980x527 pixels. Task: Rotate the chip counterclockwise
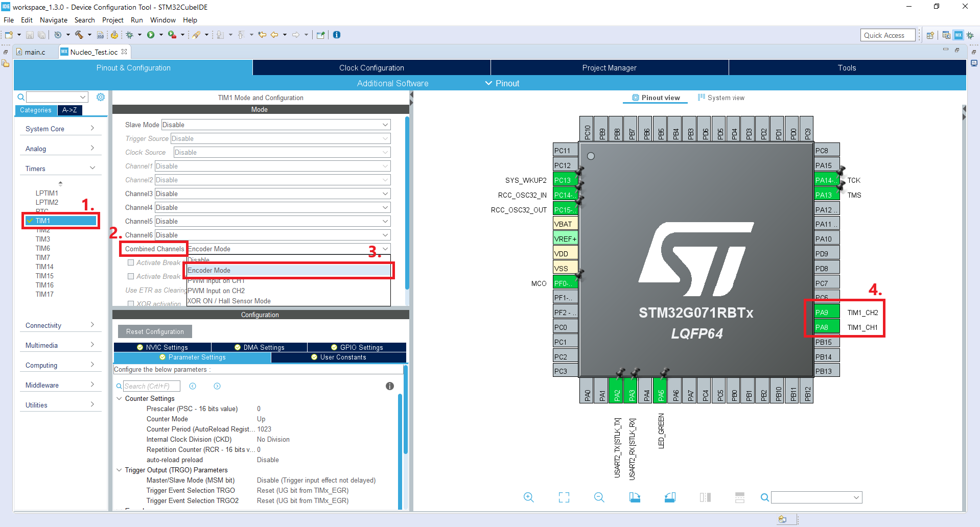point(670,497)
